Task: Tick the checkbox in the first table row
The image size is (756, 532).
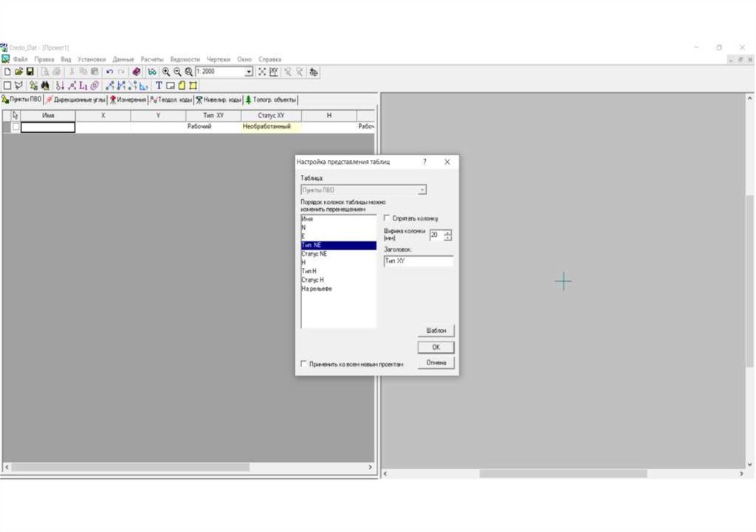Action: pyautogui.click(x=16, y=127)
